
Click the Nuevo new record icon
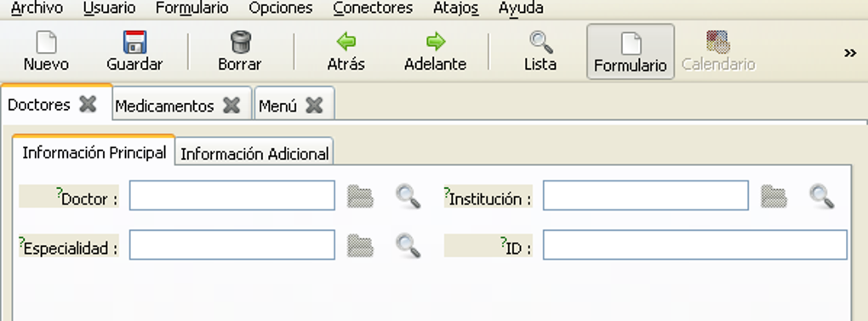[x=46, y=43]
